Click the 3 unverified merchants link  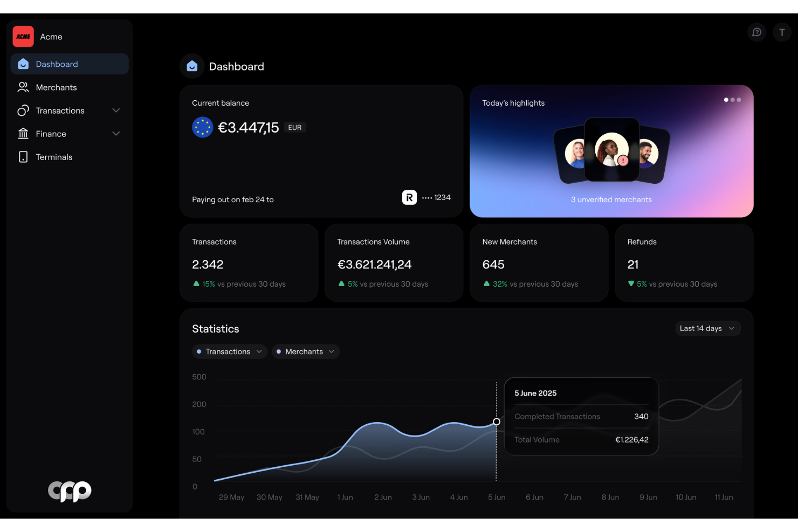point(611,199)
